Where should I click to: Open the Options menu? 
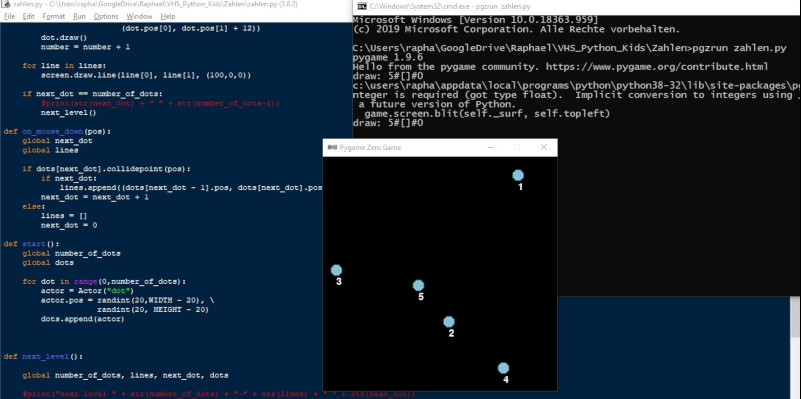[x=106, y=16]
